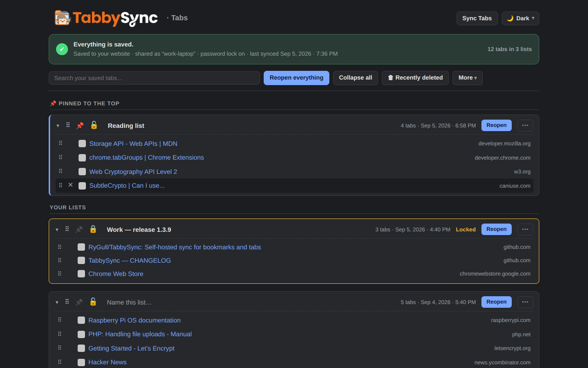Click drag handle of the unnamed list header
Screen dimensions: 588x368
pos(67,302)
